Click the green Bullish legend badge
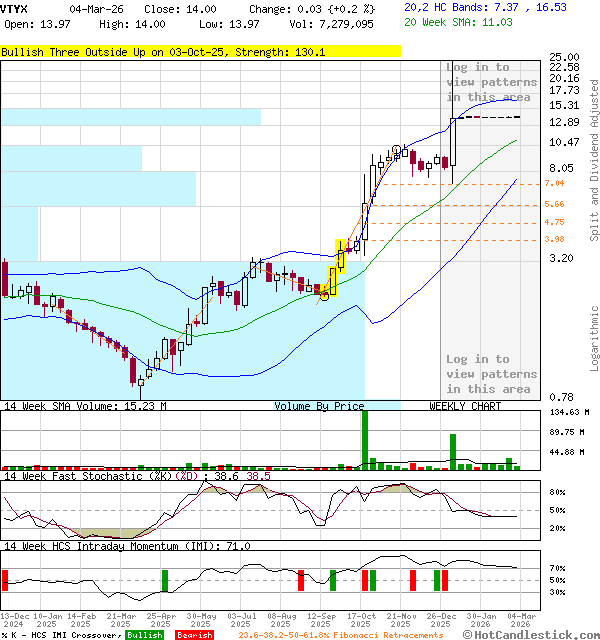 [144, 635]
